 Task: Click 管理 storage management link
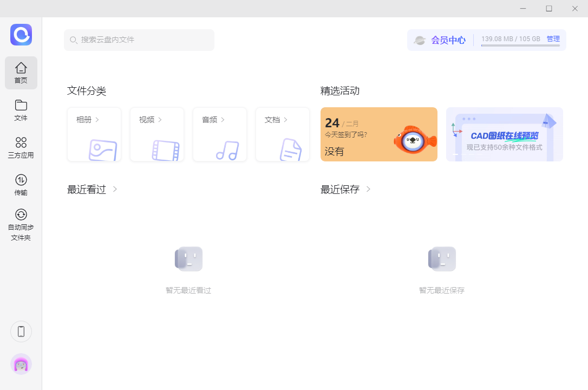(x=553, y=38)
